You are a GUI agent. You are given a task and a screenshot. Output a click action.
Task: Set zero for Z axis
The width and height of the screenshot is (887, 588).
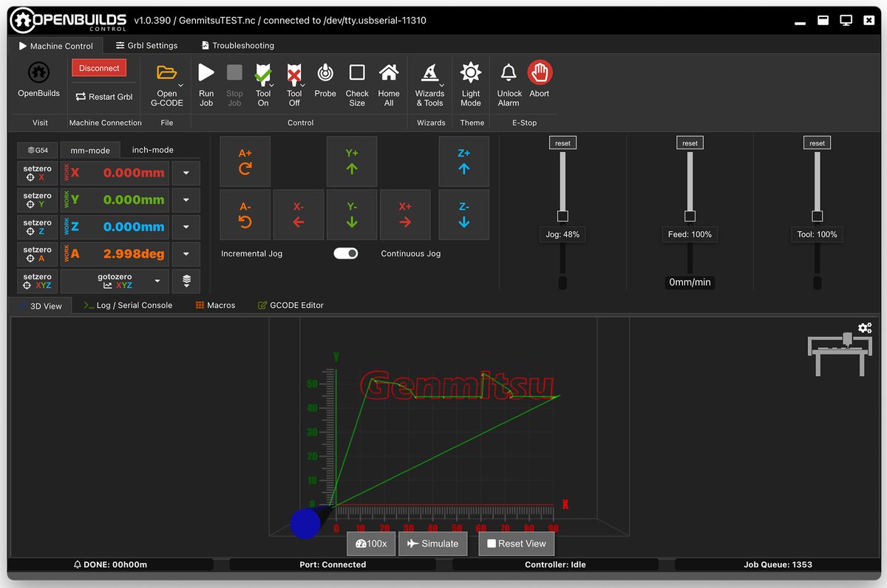coord(37,227)
